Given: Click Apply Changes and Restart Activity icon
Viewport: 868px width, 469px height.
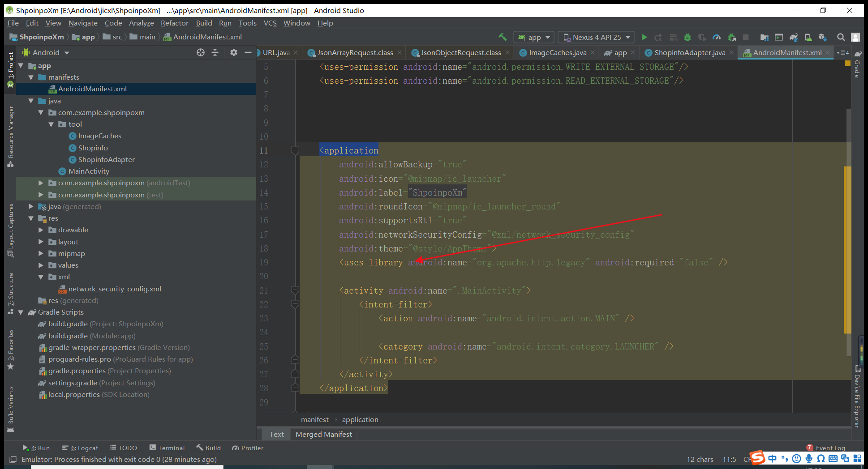Looking at the screenshot, I should [x=658, y=37].
